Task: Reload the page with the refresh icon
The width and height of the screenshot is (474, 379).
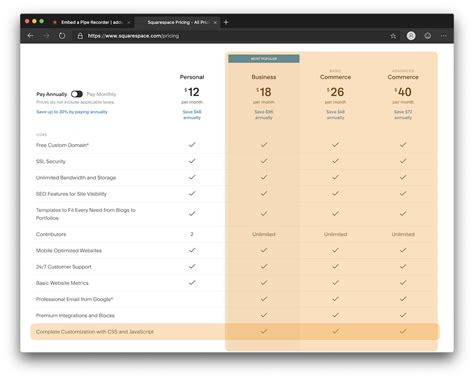Action: [62, 36]
